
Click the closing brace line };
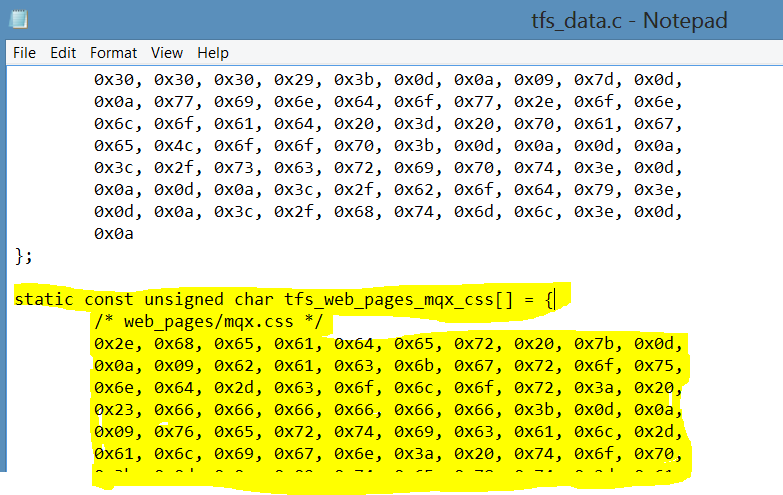[x=23, y=256]
